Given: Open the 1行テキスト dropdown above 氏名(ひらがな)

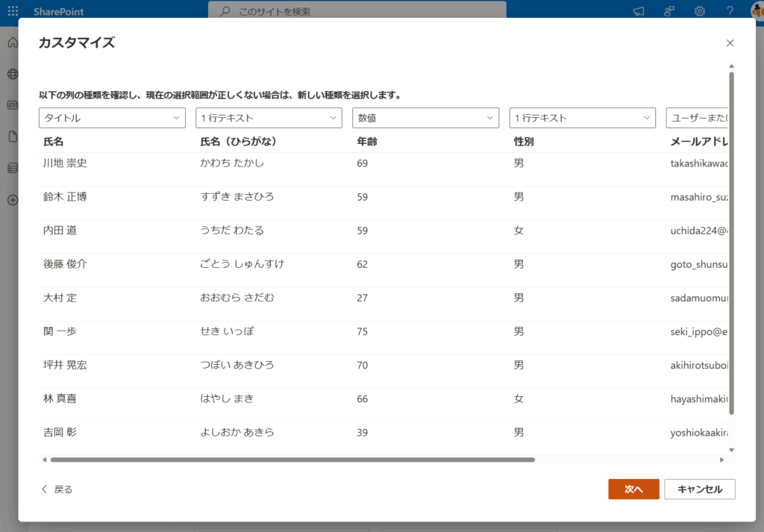Looking at the screenshot, I should coord(269,118).
